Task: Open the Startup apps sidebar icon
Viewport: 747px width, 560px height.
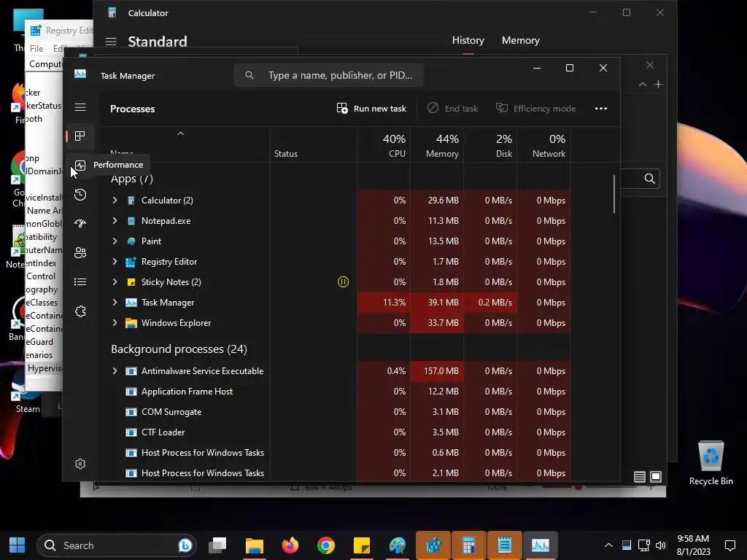Action: [80, 223]
